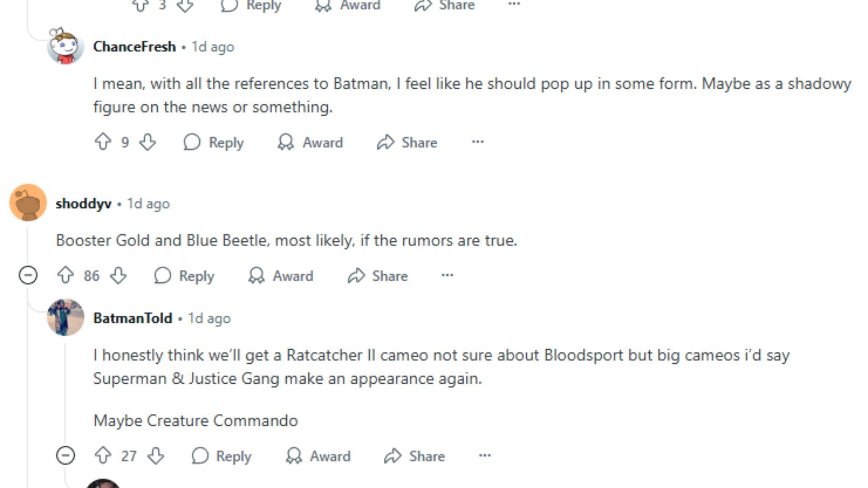Screen dimensions: 868x488
Task: Upvote ChanceFresh's Batman comment
Action: [x=103, y=142]
